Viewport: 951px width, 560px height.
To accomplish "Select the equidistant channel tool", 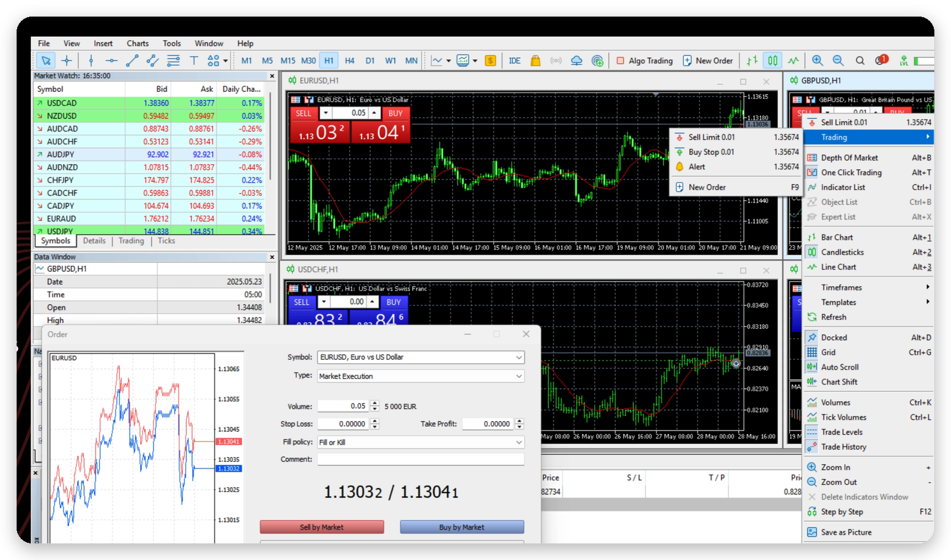I will click(153, 60).
